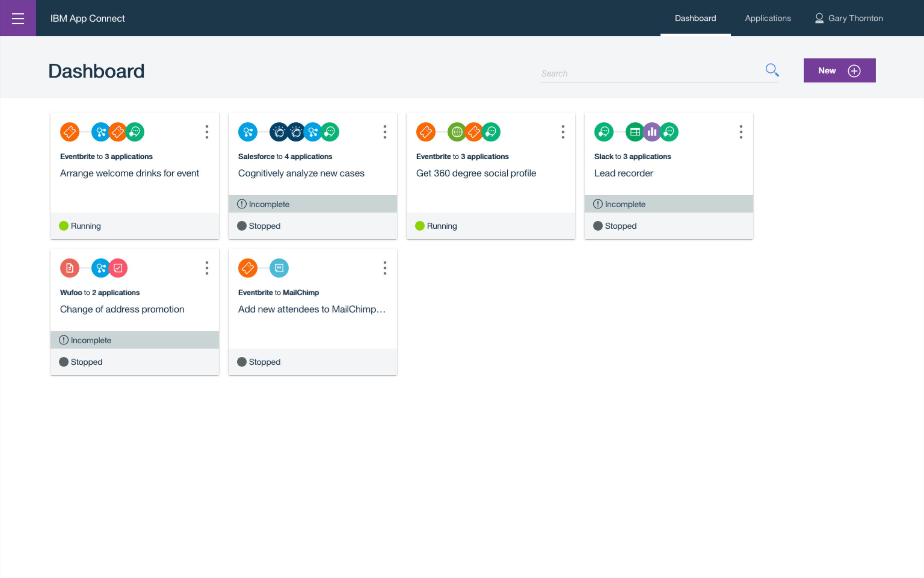
Task: Click the purple bar chart icon on Lead recorder card
Action: [x=652, y=132]
